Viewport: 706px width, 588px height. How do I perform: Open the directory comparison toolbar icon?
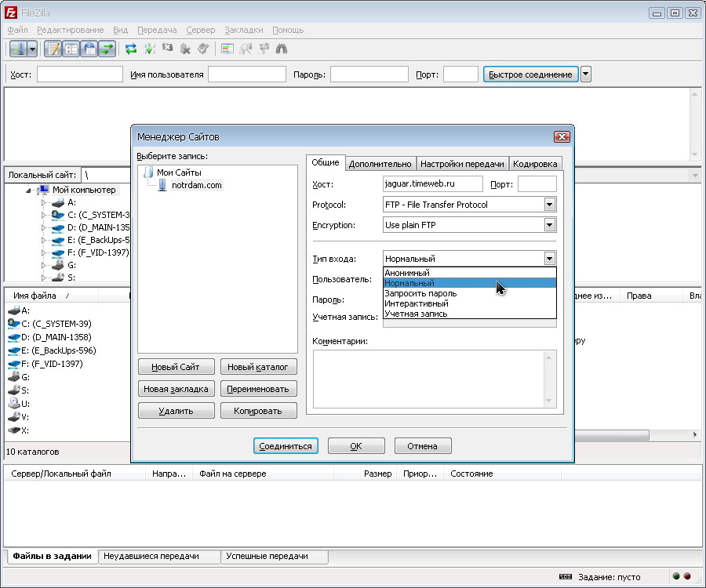[x=227, y=49]
